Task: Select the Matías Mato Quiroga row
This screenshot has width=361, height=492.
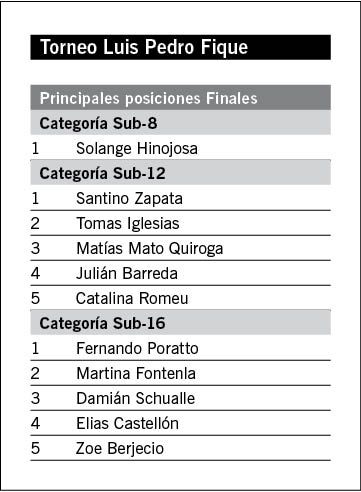Action: click(x=180, y=248)
